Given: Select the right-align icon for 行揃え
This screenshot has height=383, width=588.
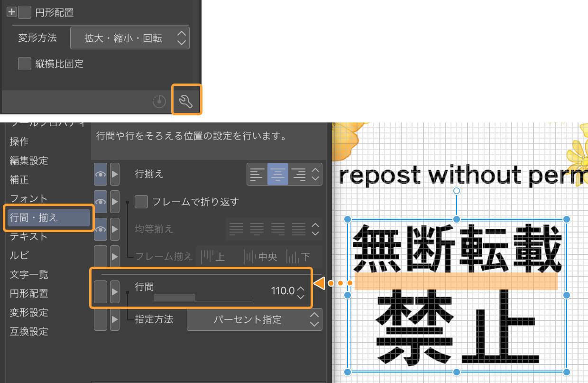Looking at the screenshot, I should [298, 174].
